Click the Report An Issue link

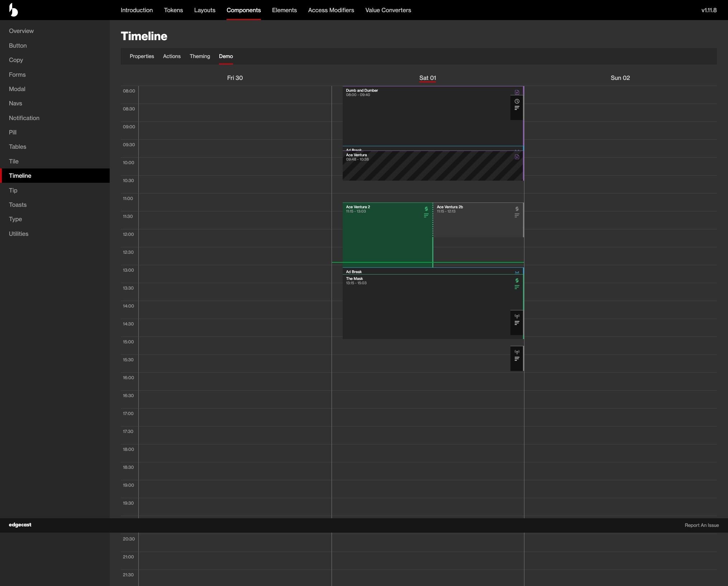pos(701,525)
